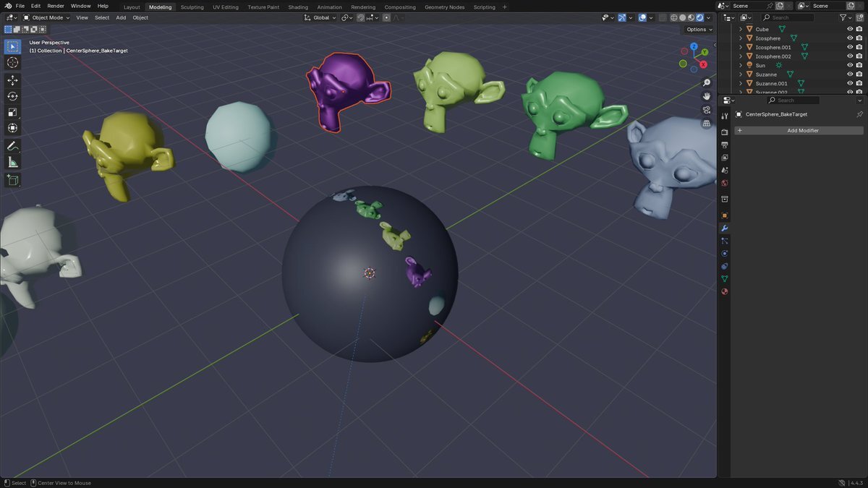Open the Object properties tab
Image resolution: width=868 pixels, height=488 pixels.
pyautogui.click(x=725, y=215)
